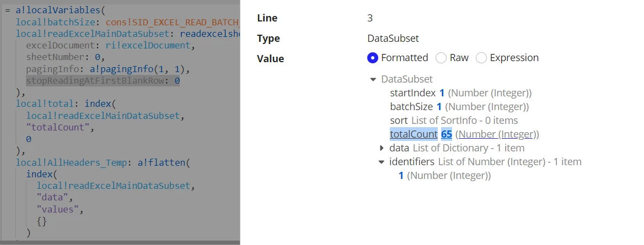This screenshot has width=644, height=245.
Task: Select the Formatted radio button
Action: (373, 58)
